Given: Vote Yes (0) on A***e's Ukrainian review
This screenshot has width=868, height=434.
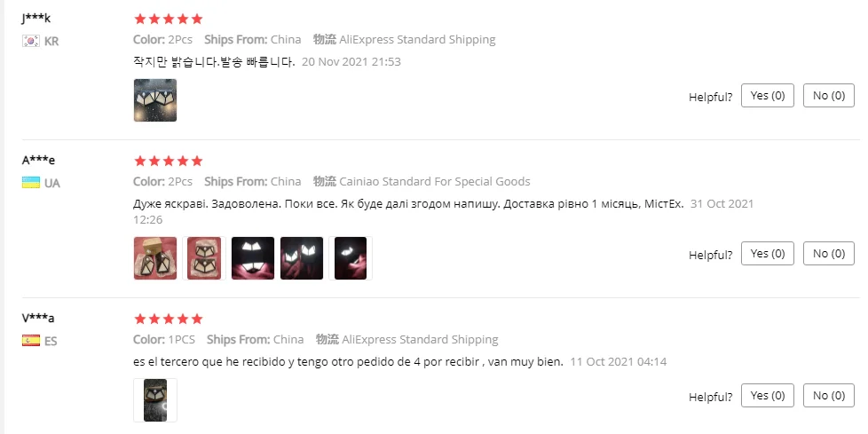Looking at the screenshot, I should tap(767, 254).
